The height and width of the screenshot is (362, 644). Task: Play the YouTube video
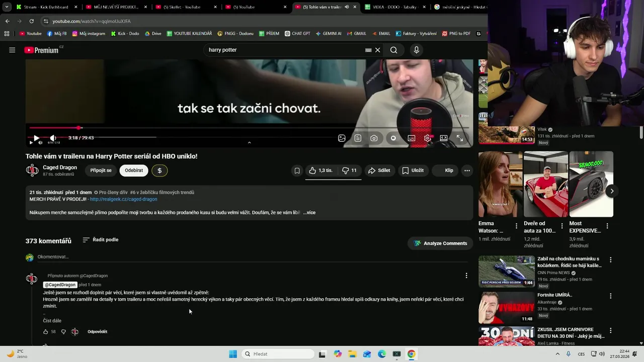36,138
